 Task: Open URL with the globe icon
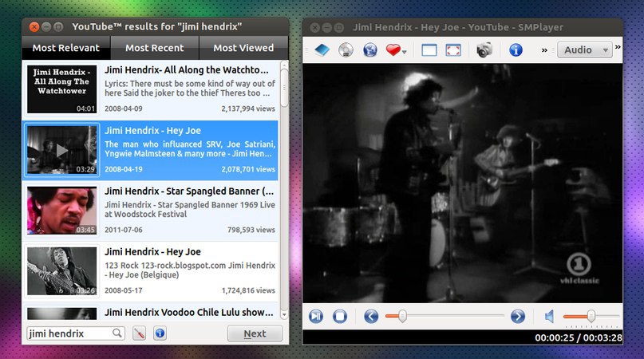tap(370, 50)
